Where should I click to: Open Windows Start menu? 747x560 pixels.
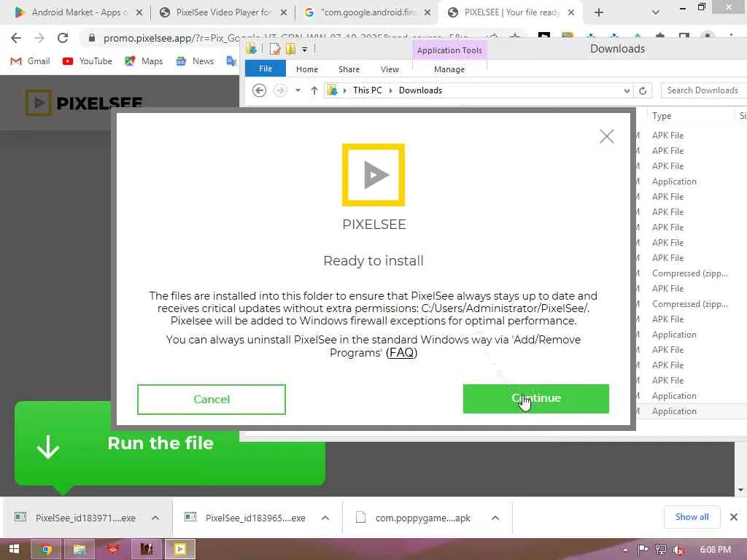pos(15,549)
